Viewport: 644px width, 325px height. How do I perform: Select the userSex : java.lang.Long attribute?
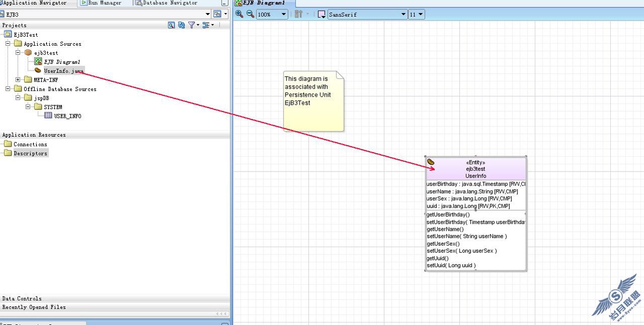[x=469, y=199]
